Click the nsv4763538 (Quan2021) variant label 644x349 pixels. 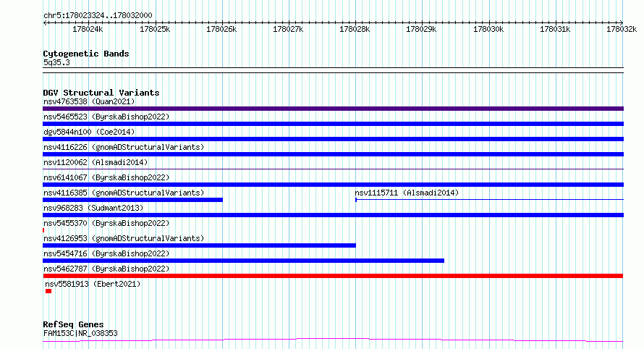coord(89,101)
